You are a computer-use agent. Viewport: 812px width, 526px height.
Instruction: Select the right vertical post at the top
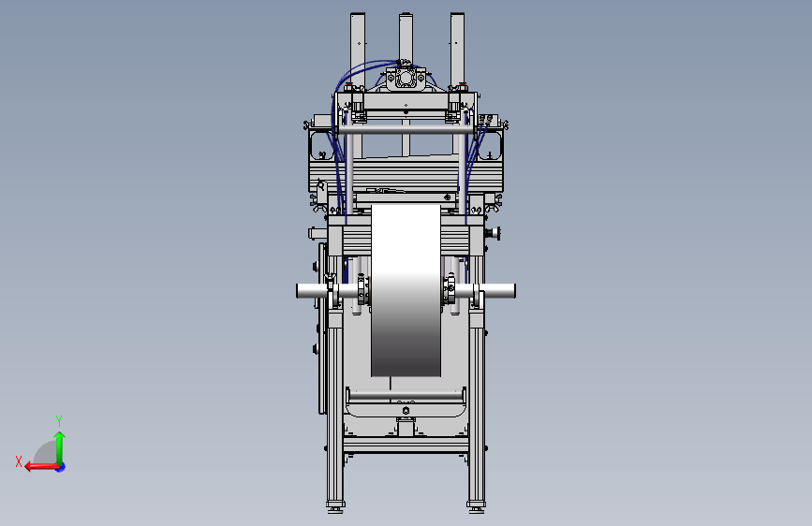point(457,50)
